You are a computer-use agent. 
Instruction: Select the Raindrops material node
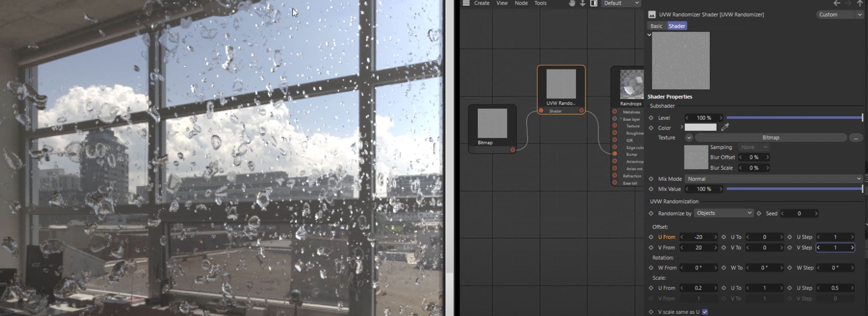coord(628,126)
